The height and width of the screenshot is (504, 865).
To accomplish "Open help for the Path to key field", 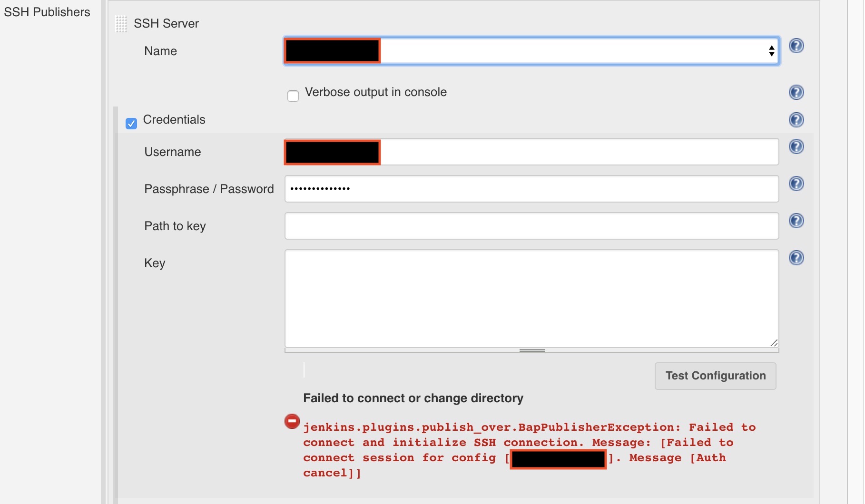I will (x=796, y=221).
